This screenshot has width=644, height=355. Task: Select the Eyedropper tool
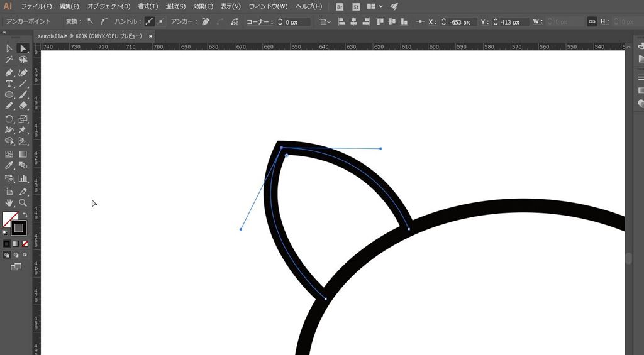tap(9, 166)
